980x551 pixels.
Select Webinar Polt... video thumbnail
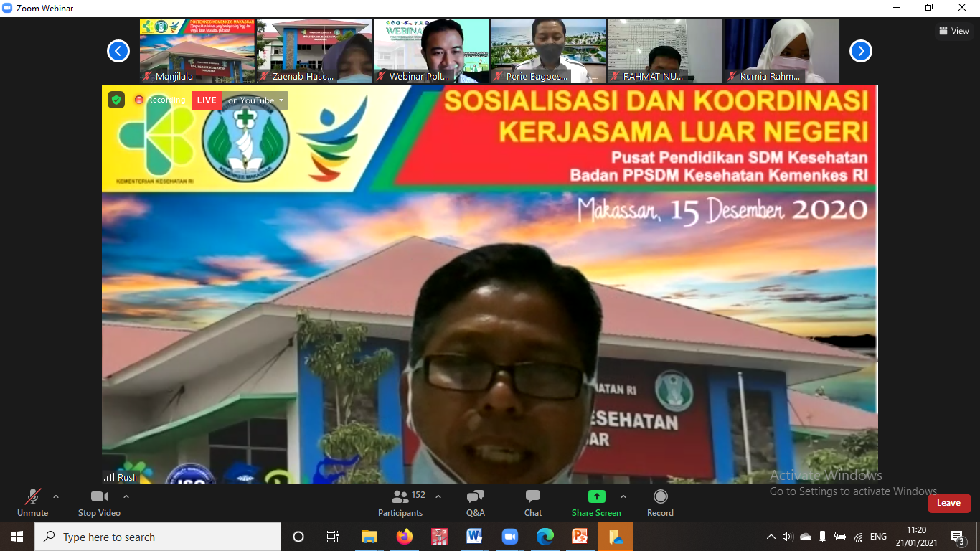pyautogui.click(x=431, y=51)
